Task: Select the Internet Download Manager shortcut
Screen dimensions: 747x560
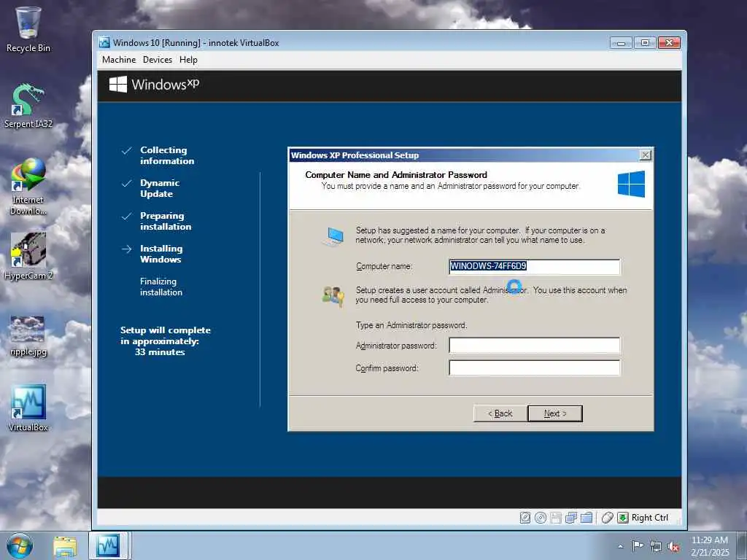Action: click(x=28, y=187)
